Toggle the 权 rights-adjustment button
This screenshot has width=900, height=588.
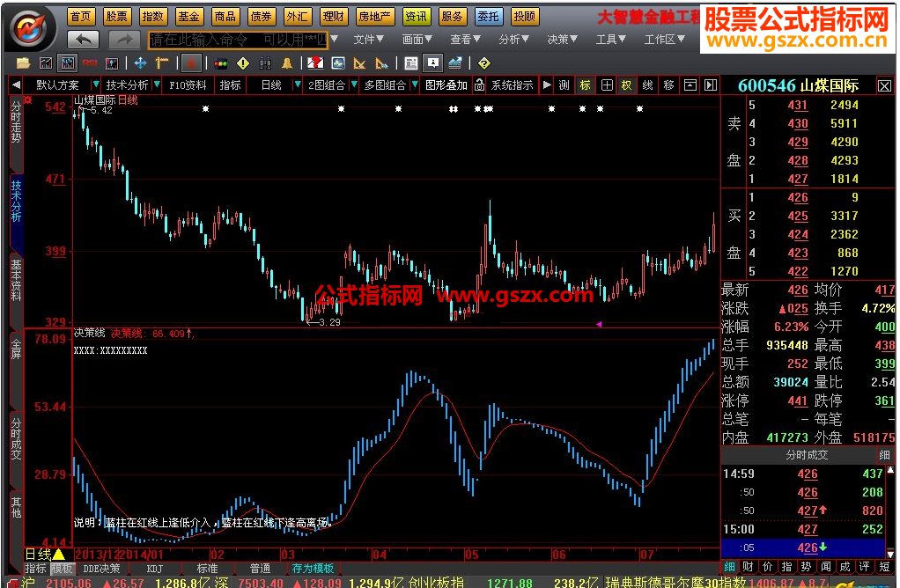[x=626, y=85]
